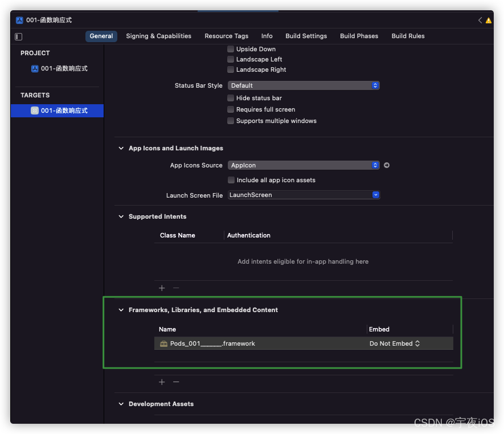The height and width of the screenshot is (434, 504).
Task: Enable Landscape Left orientation
Action: 231,59
